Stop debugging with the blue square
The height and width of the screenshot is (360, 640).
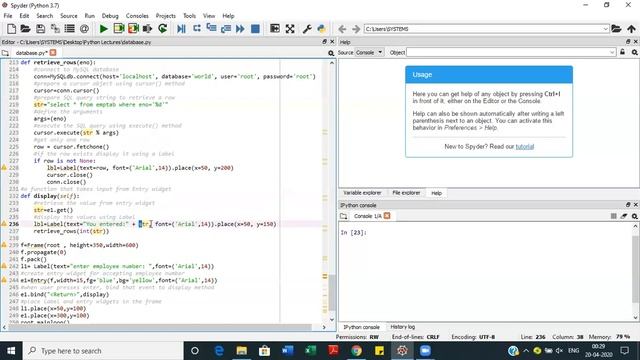click(x=256, y=29)
